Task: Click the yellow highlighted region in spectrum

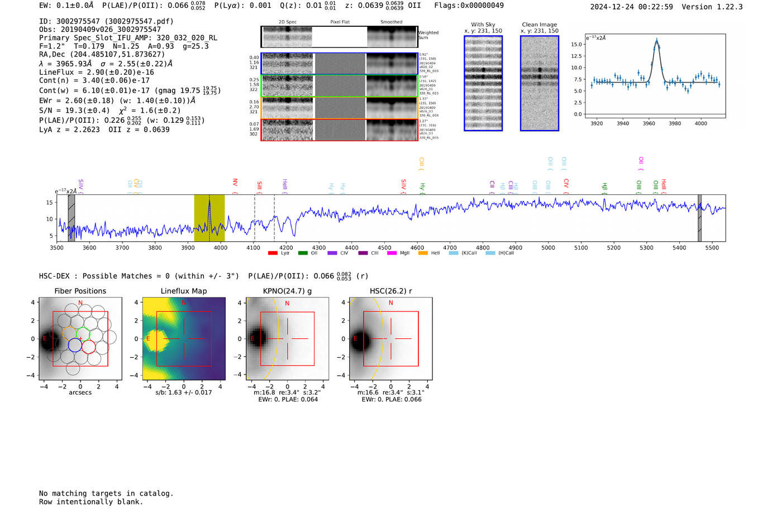Action: coord(209,218)
